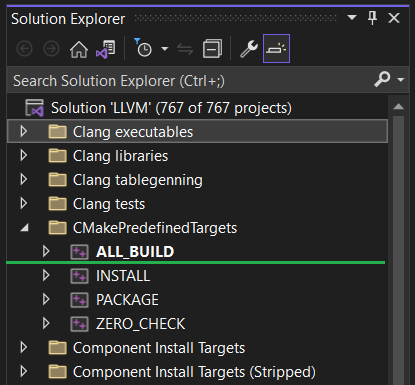Expand the INSTALL project
Image resolution: width=415 pixels, height=385 pixels.
click(46, 275)
